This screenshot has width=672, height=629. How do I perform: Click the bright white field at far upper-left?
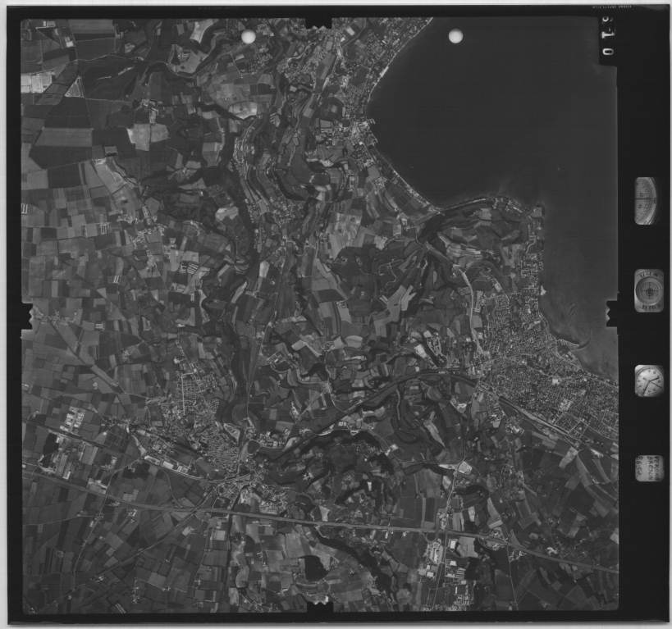tap(36, 82)
